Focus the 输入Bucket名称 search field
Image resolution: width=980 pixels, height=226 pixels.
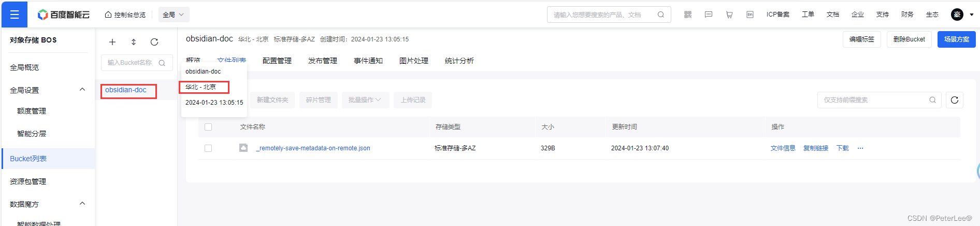click(137, 63)
